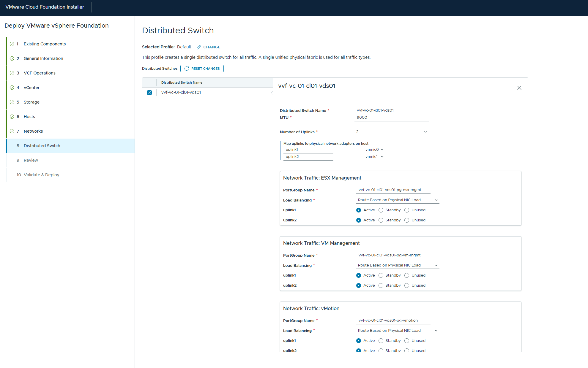Expand the vmnic0 adapter dropdown for uplink1

(374, 150)
